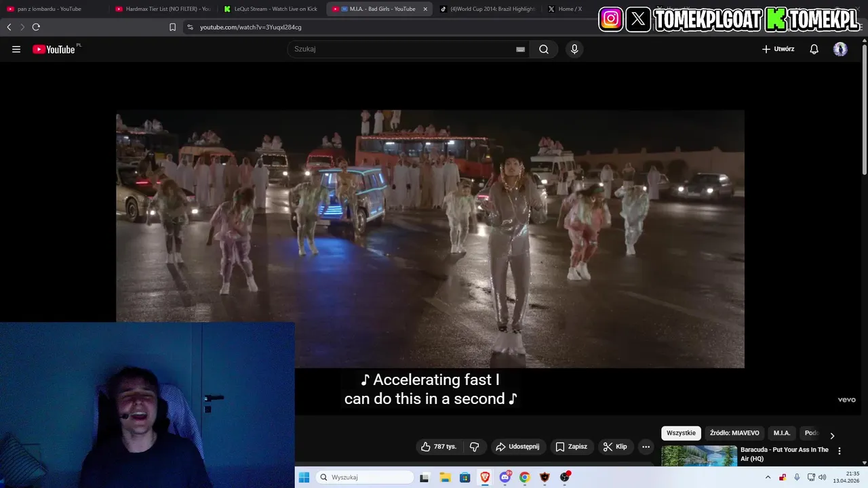Image resolution: width=868 pixels, height=488 pixels.
Task: Go back with the browser back arrow
Action: point(9,27)
